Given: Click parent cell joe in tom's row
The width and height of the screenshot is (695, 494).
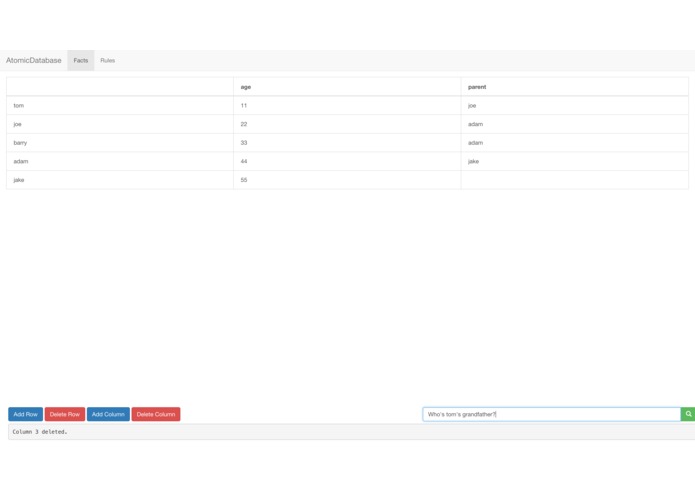Looking at the screenshot, I should tap(574, 105).
